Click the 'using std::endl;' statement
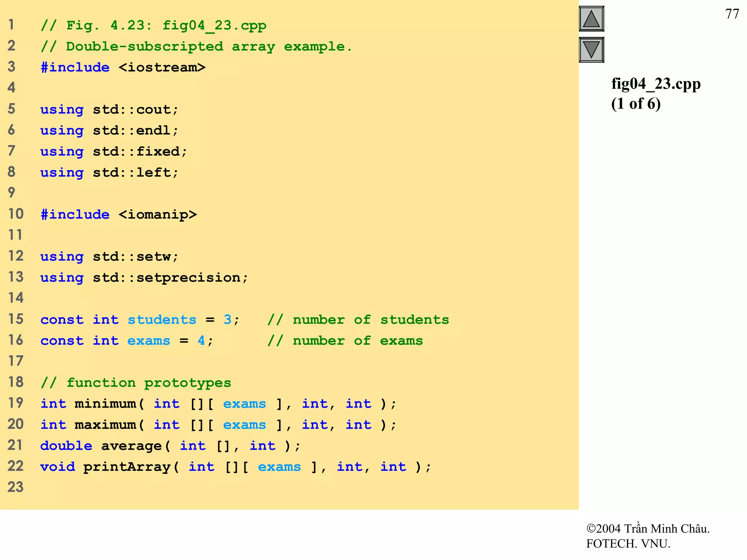The width and height of the screenshot is (747, 560). 109,130
